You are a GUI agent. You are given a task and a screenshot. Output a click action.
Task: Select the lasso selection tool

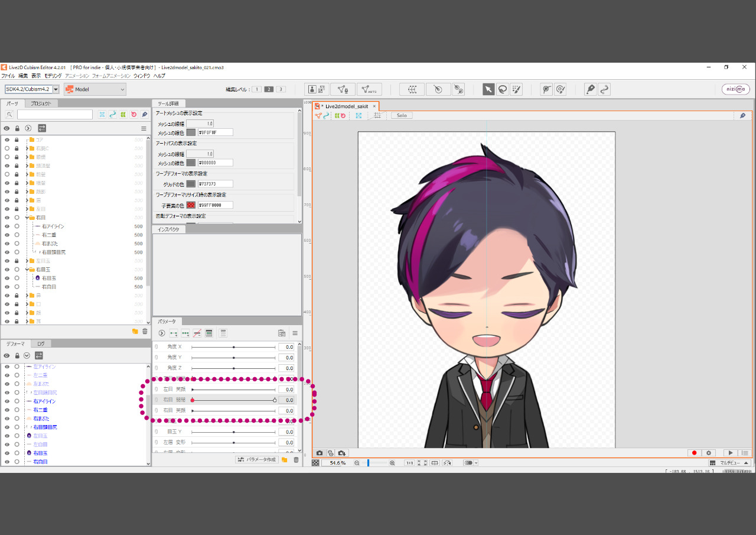[503, 89]
